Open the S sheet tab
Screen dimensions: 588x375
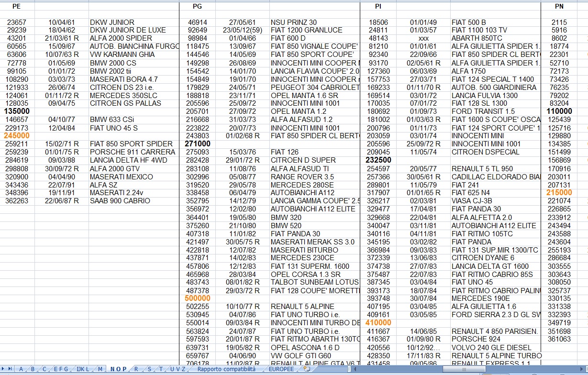[149, 369]
